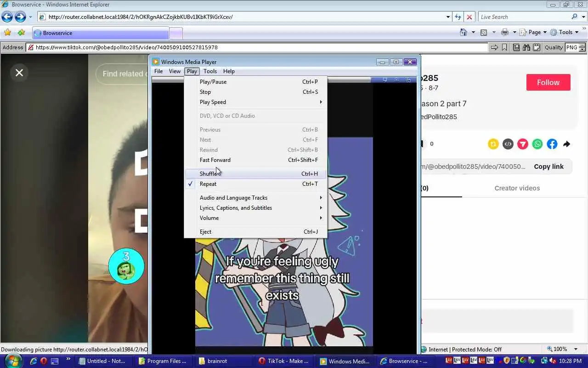The image size is (588, 368).
Task: Open Favorites Center star icon
Action: [x=7, y=33]
